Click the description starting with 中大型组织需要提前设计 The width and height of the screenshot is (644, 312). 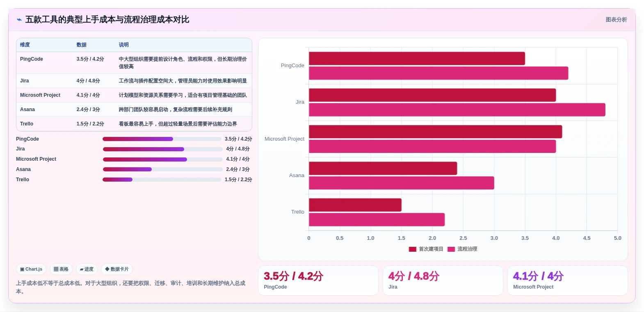pyautogui.click(x=183, y=63)
